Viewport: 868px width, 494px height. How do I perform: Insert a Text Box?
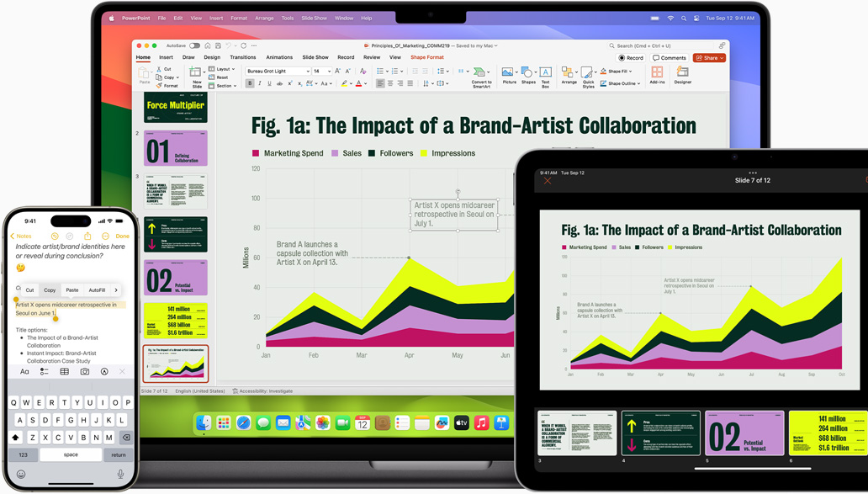click(x=545, y=72)
